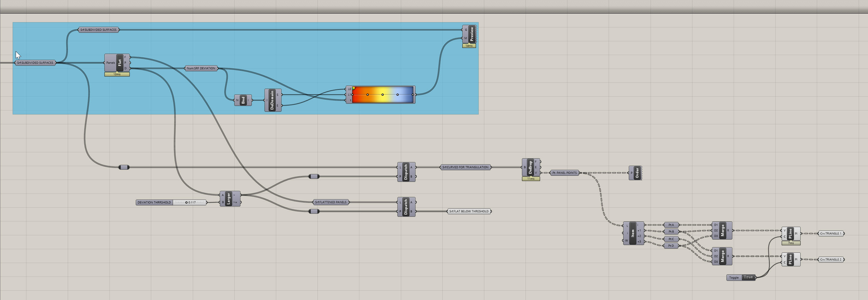Select the Larger comparison component
This screenshot has height=300, width=868.
pyautogui.click(x=229, y=199)
